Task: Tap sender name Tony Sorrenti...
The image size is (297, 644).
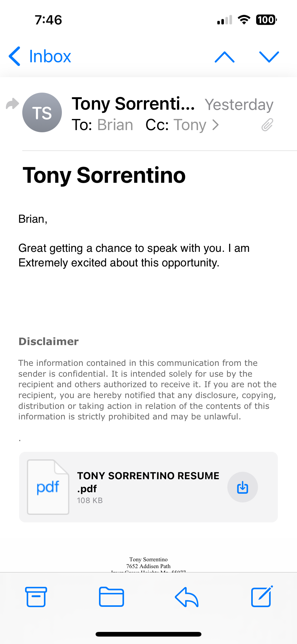Action: [133, 104]
